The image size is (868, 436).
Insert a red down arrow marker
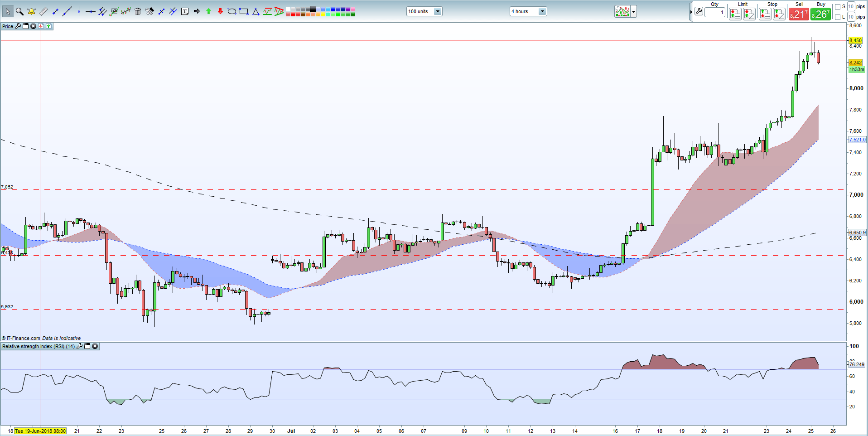[220, 11]
